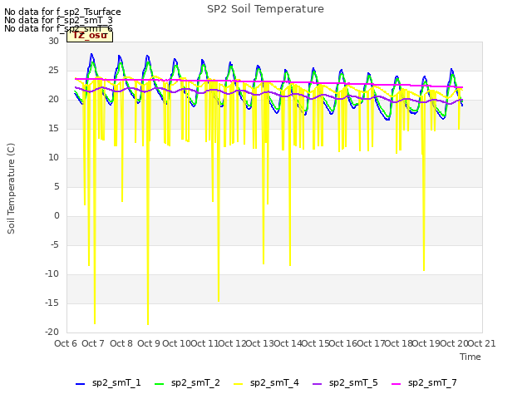This screenshot has height=399, width=532.
Task: Click the yellow sp2_smT_4 legend swatch
Action: point(239,384)
